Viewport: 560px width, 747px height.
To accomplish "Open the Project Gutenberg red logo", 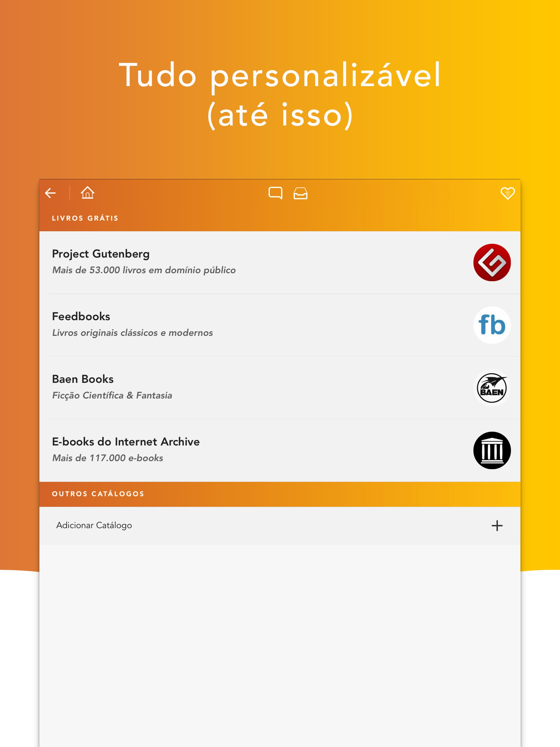I will [492, 262].
